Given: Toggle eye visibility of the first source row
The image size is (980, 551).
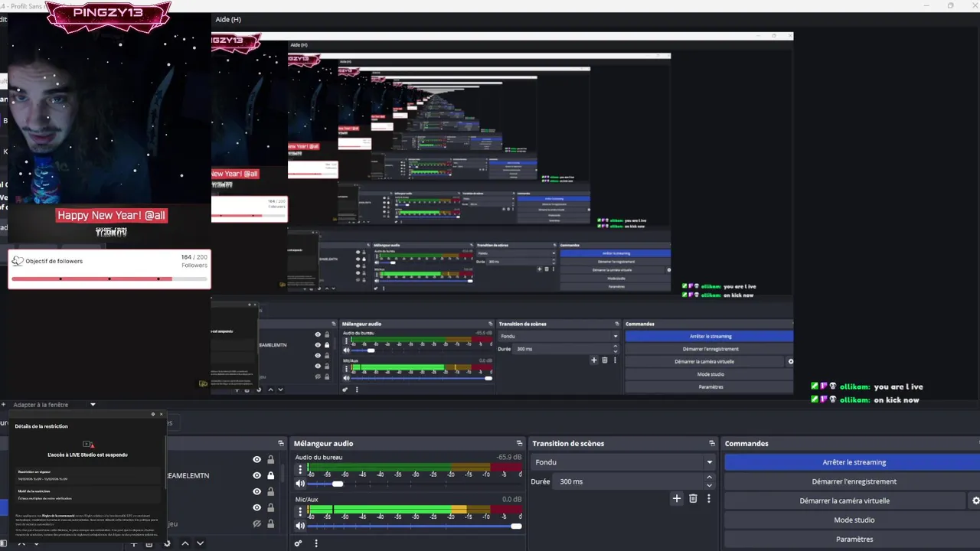Looking at the screenshot, I should [x=257, y=459].
